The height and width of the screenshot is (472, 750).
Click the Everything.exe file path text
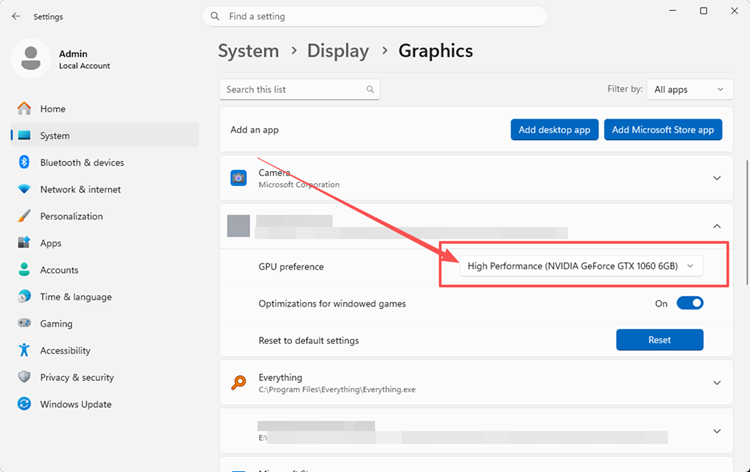337,389
